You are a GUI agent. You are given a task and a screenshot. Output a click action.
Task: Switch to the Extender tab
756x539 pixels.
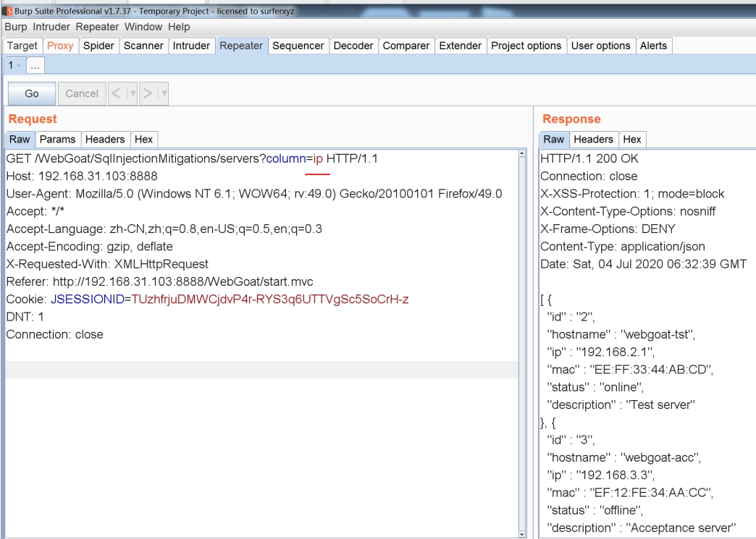tap(461, 46)
